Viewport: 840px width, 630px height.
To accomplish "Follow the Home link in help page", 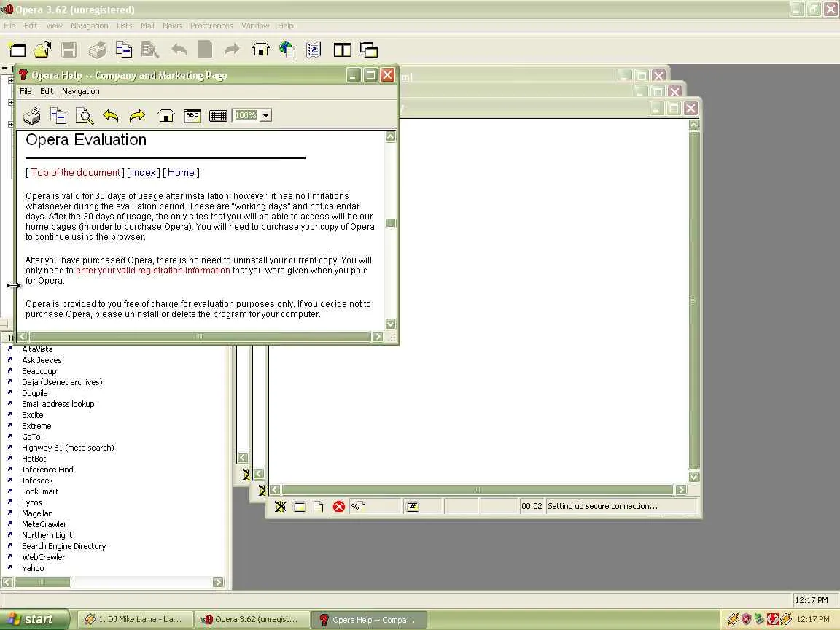I will [x=181, y=173].
